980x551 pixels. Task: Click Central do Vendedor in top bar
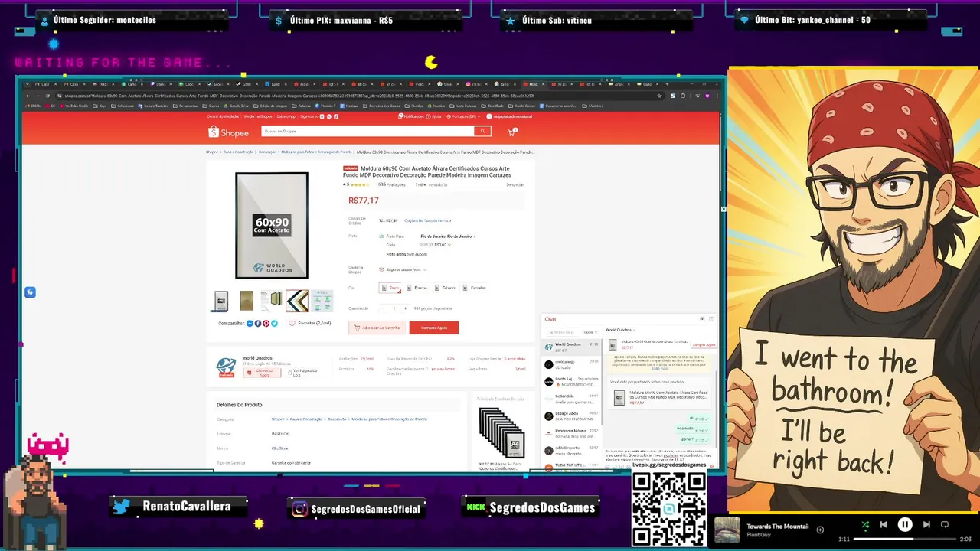click(223, 116)
